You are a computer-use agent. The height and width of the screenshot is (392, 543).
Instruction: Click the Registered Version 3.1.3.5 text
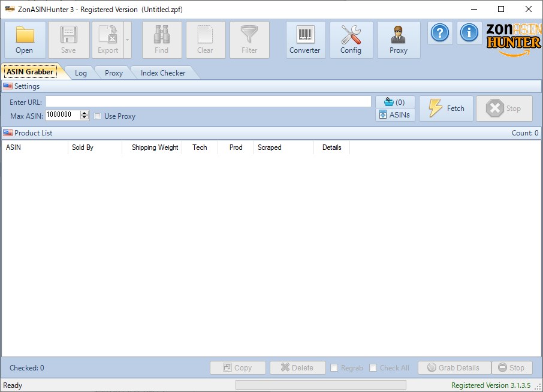point(491,385)
